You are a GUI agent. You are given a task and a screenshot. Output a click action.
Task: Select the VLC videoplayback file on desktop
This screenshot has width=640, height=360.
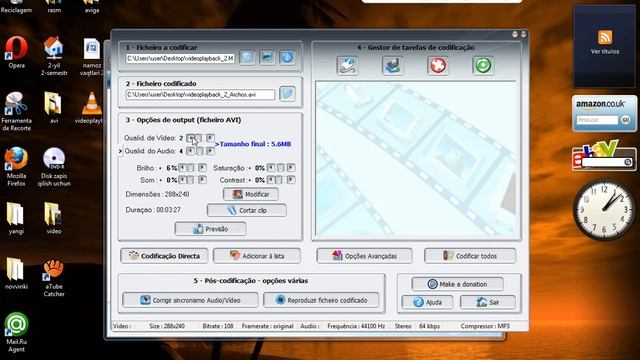click(91, 108)
